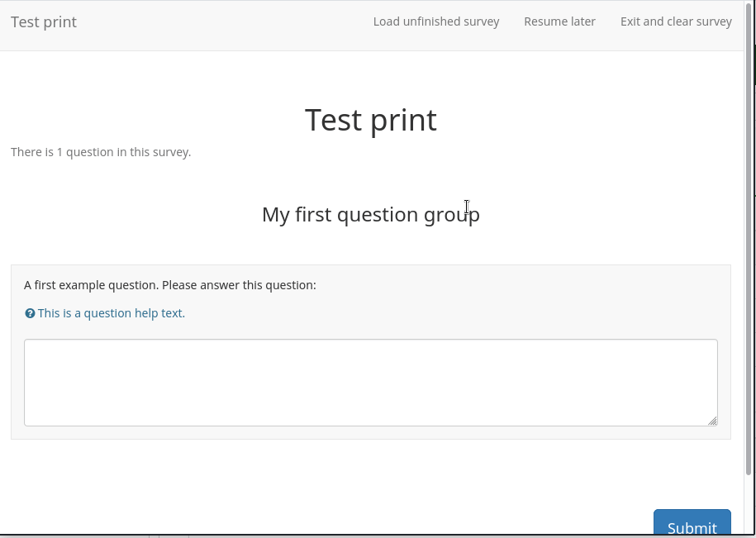The width and height of the screenshot is (756, 538).
Task: Choose Exit and clear survey
Action: click(x=676, y=22)
